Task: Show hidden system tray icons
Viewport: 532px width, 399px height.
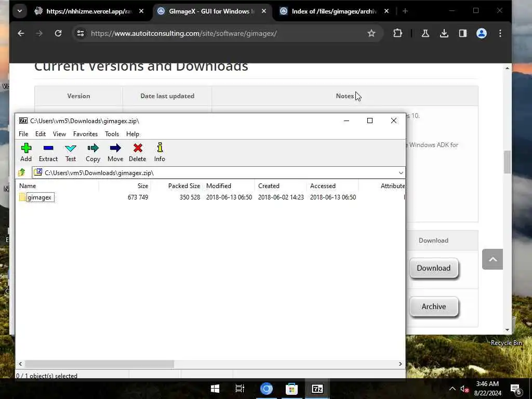Action: (453, 389)
